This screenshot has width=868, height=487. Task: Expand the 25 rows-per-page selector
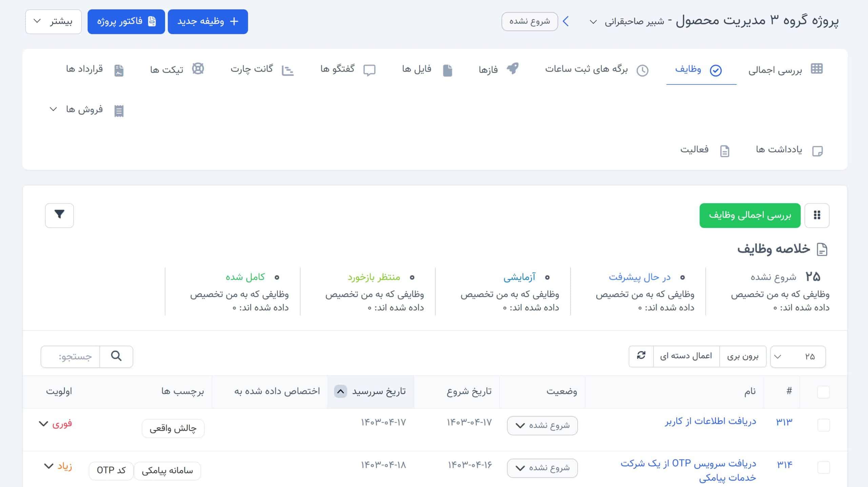797,356
